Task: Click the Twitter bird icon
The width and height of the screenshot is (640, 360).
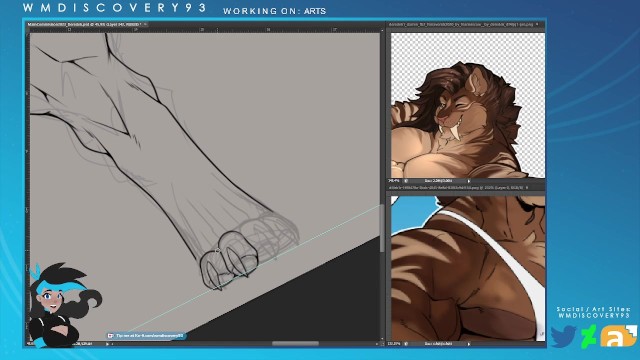Action: (564, 336)
